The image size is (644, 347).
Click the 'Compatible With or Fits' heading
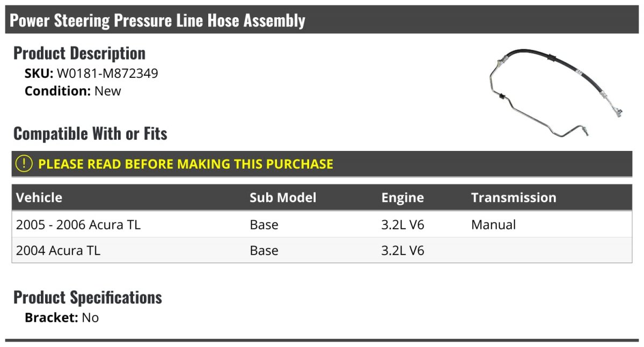point(90,133)
